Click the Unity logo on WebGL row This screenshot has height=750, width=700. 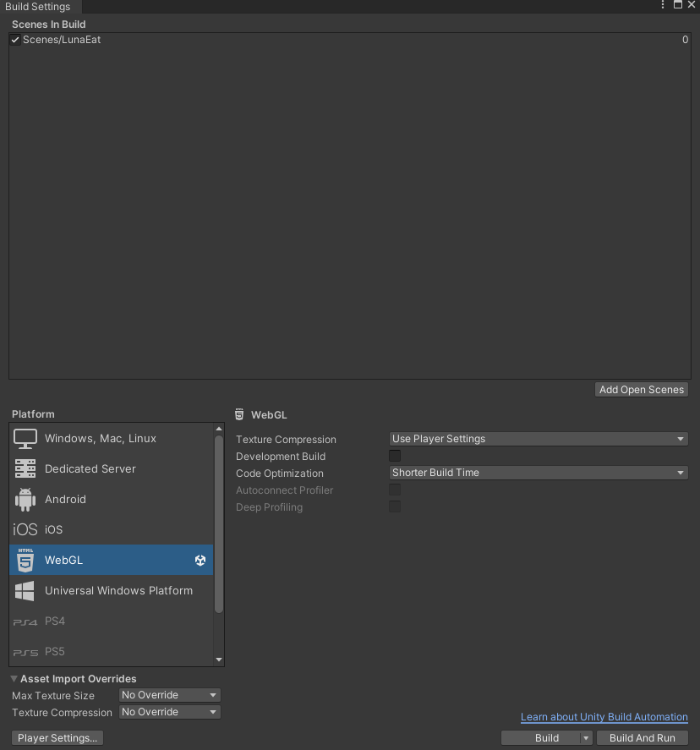click(200, 560)
